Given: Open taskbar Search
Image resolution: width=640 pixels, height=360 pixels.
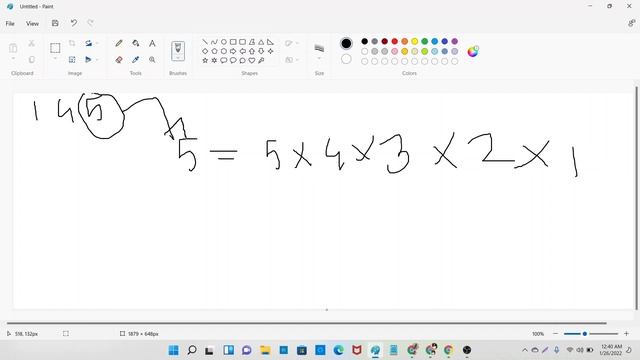Looking at the screenshot, I should pyautogui.click(x=192, y=350).
